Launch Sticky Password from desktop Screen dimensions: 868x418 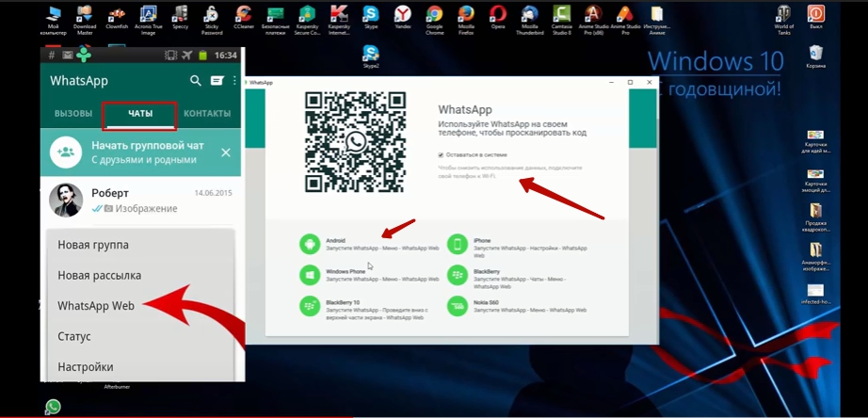click(212, 20)
